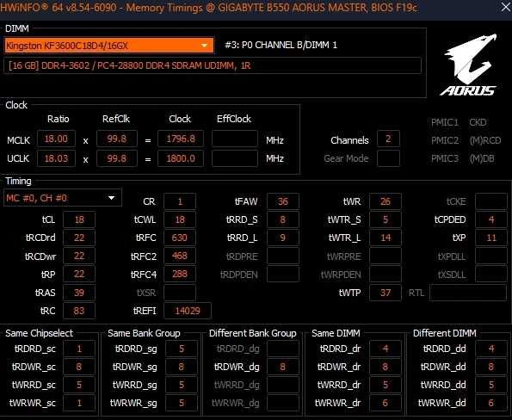The image size is (512, 420).
Task: Open the Kingston KF3600C18D4/16GX DIMM dropdown
Action: coord(109,45)
